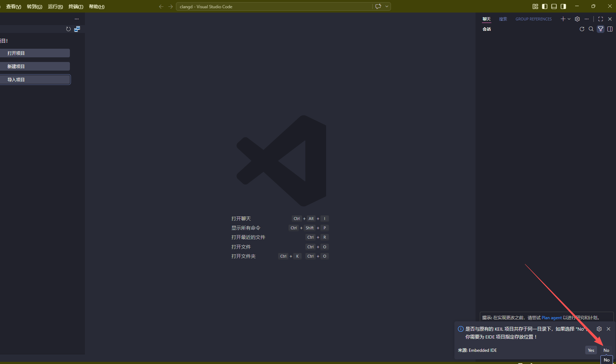Open chat panel more actions ellipsis
616x364 pixels.
[587, 19]
